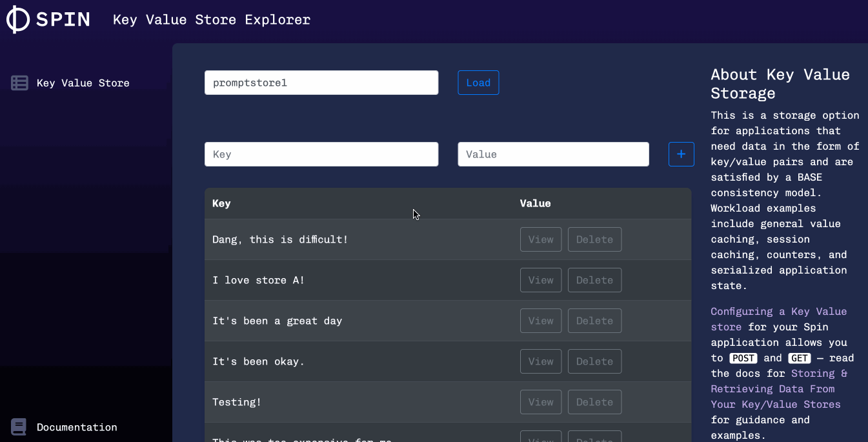
Task: Click the 'Key Value Store Explorer' title
Action: pos(212,20)
